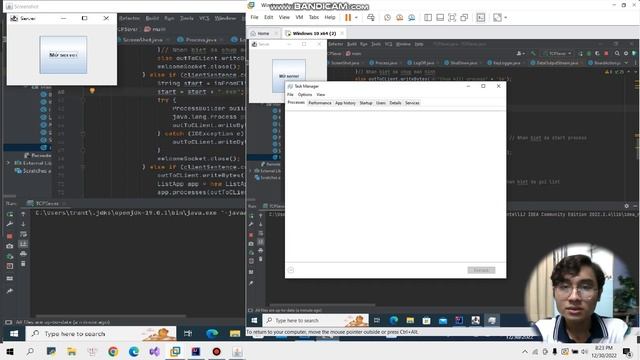Click the Rerun icon in host Run panel
The width and height of the screenshot is (640, 360).
coord(10,214)
